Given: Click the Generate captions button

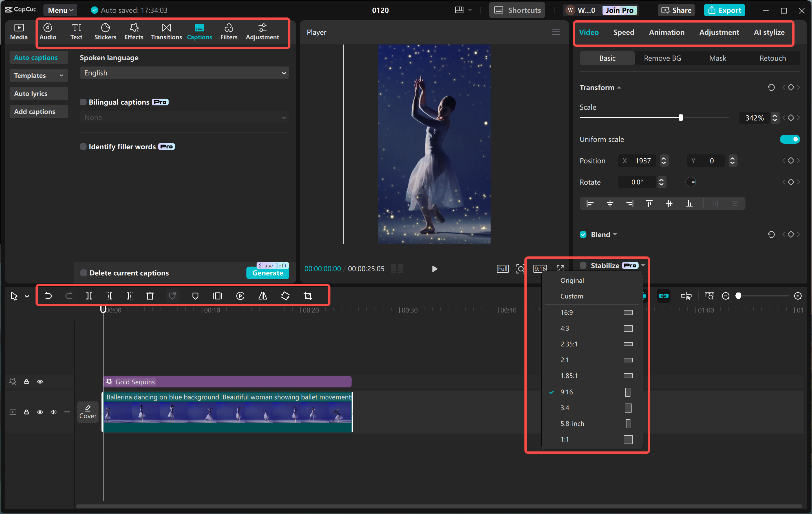Looking at the screenshot, I should pyautogui.click(x=267, y=273).
